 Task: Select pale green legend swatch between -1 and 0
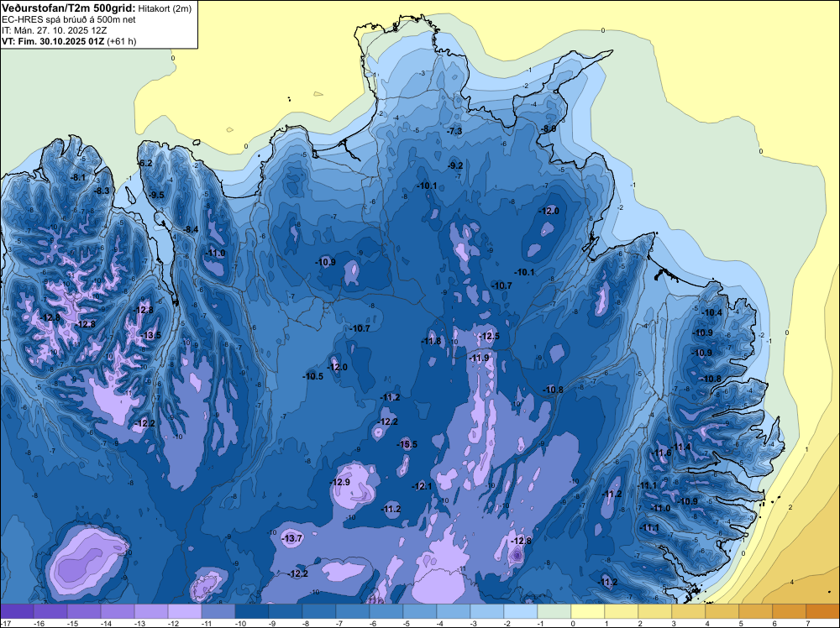(554, 611)
